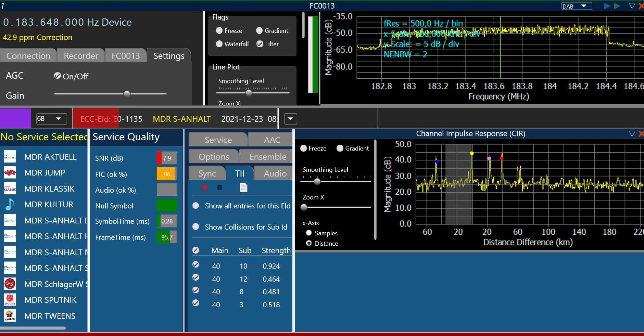This screenshot has height=336, width=644.
Task: Click the horizontal scrollbar under the service list
Action: click(33, 328)
